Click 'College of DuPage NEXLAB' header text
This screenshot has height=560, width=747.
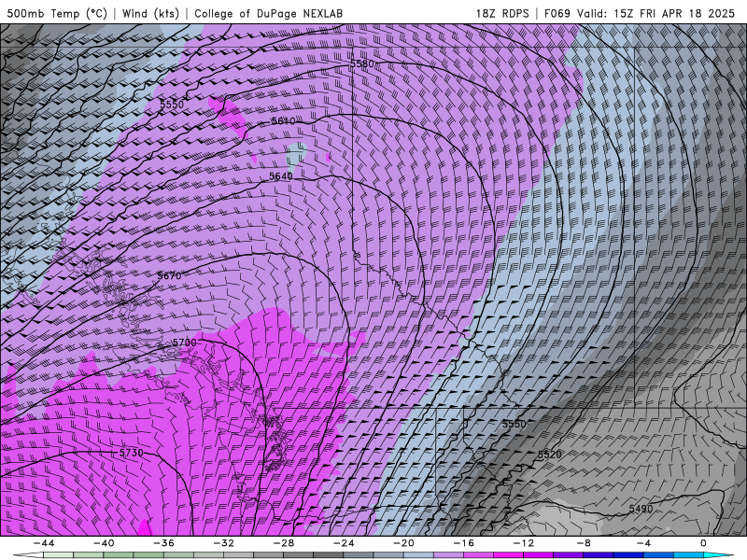(268, 13)
